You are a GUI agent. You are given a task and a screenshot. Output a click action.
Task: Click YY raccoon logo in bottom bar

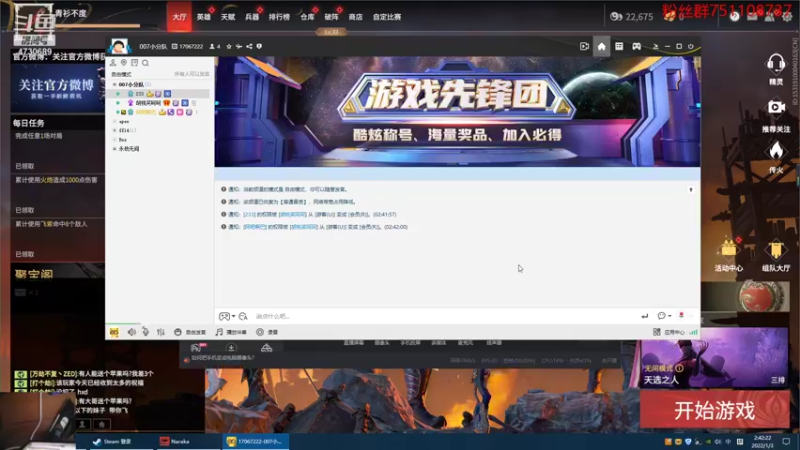click(x=114, y=332)
